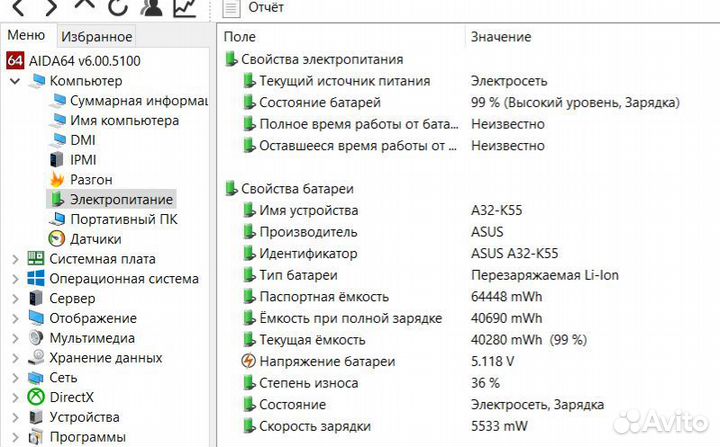The width and height of the screenshot is (720, 447).
Task: Click the Xbox icon for DirectX
Action: (36, 397)
